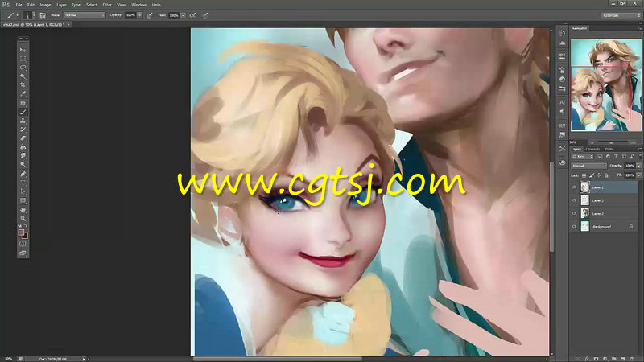Open the Brush Preset picker arrow
This screenshot has width=644, height=362.
(x=34, y=15)
